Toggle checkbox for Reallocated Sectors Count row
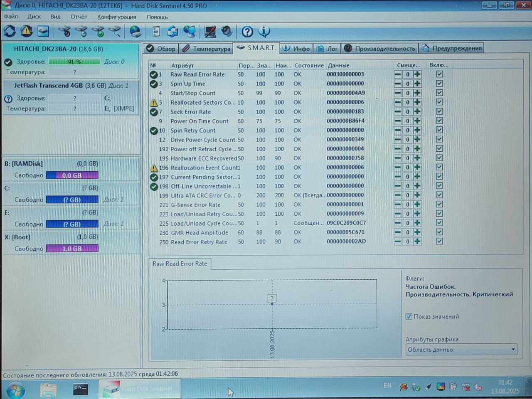 439,102
